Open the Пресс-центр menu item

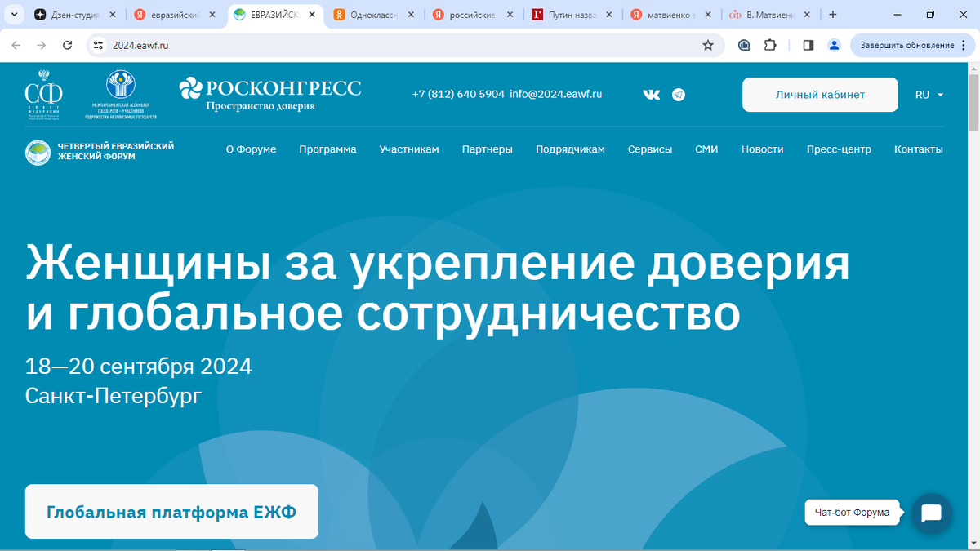839,149
